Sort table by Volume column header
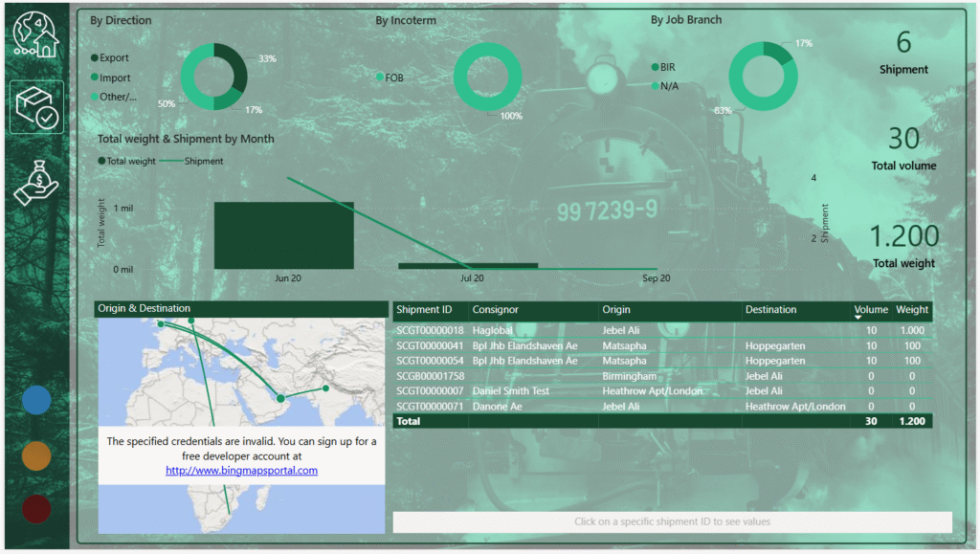980x554 pixels. 871,309
